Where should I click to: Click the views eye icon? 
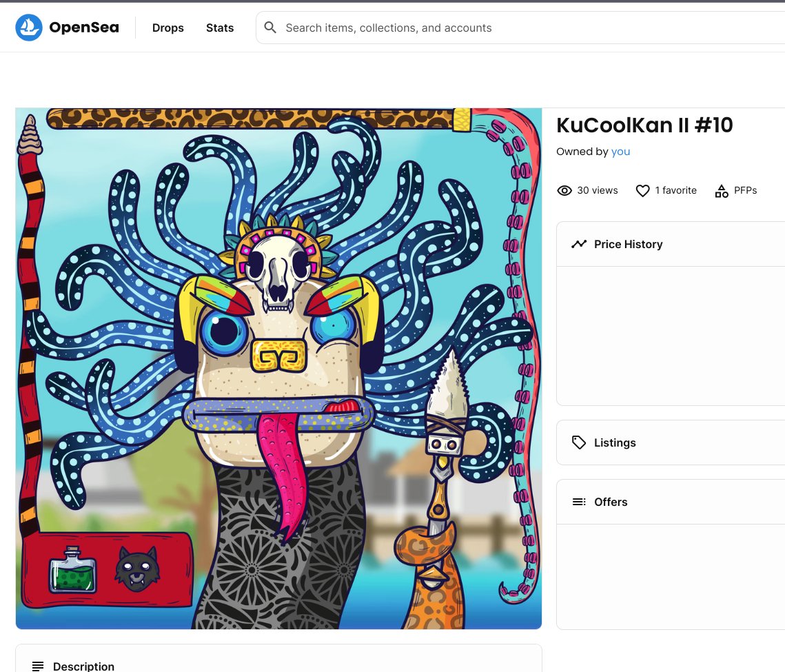click(x=564, y=190)
